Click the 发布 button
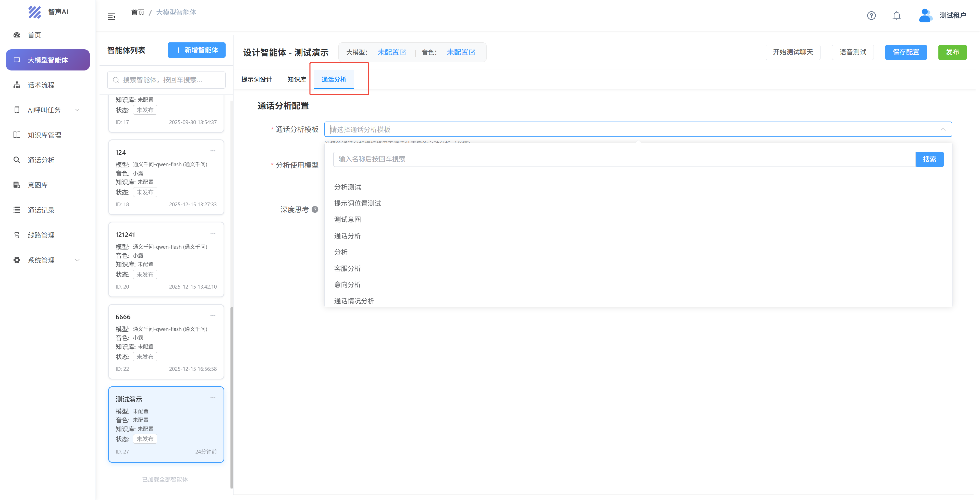 pyautogui.click(x=953, y=52)
